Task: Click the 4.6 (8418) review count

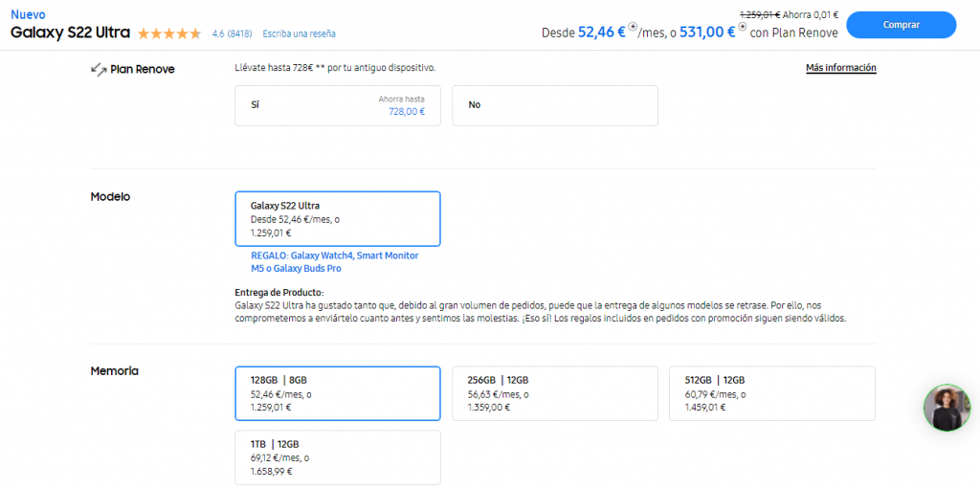Action: coord(232,33)
